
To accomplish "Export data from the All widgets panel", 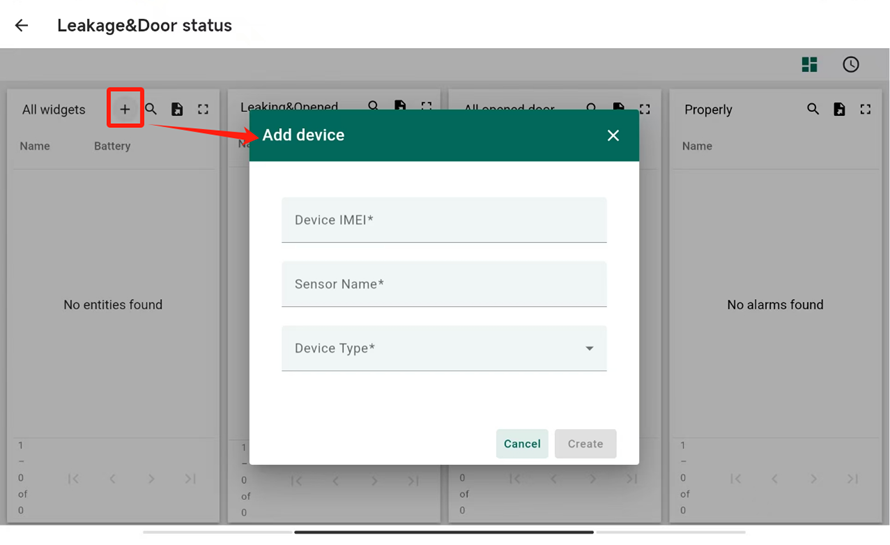I will (177, 109).
